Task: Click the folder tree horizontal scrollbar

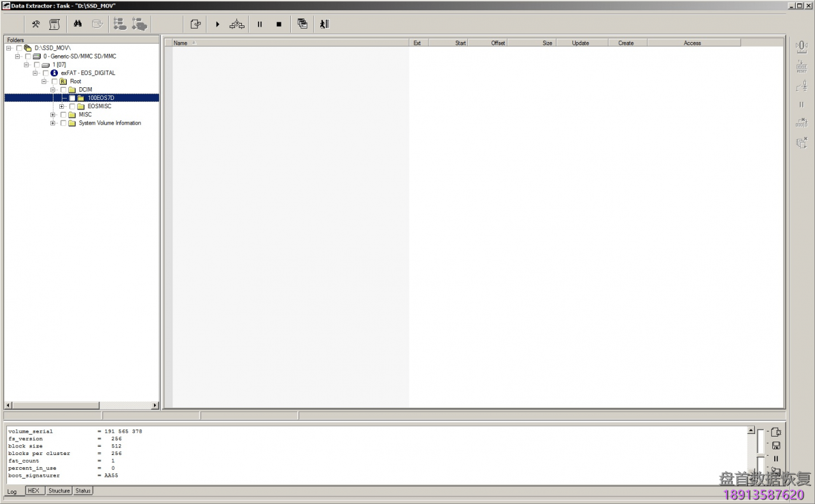Action: pos(83,405)
